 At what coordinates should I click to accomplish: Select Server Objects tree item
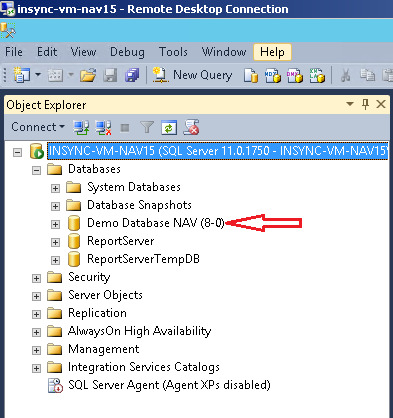click(x=105, y=295)
